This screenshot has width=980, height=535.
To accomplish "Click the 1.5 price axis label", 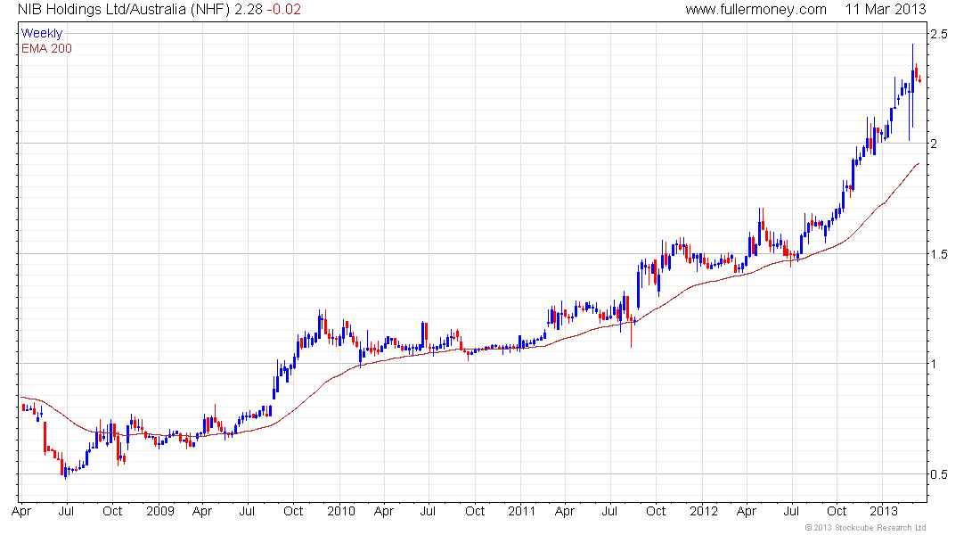I will coord(938,253).
